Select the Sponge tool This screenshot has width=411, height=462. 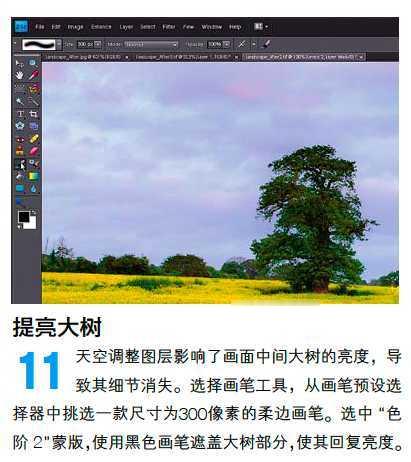(x=20, y=201)
